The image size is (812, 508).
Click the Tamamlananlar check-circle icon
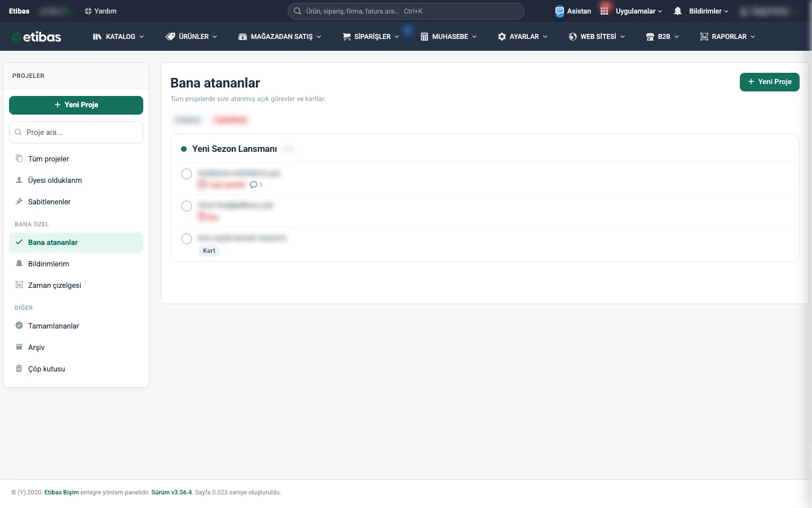pos(19,326)
